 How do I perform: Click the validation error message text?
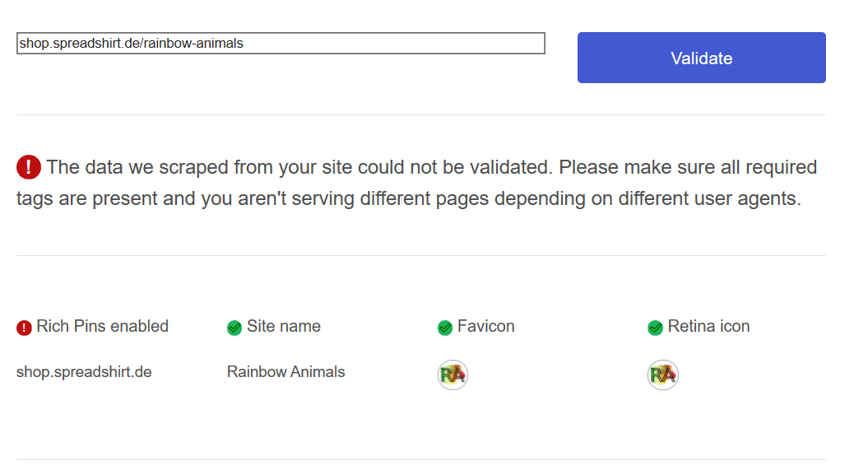(x=411, y=184)
